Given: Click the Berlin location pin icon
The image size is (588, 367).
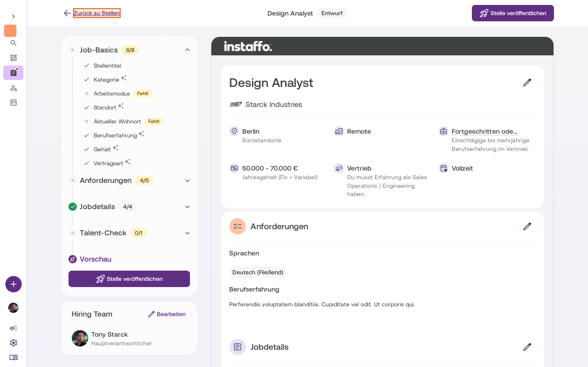Looking at the screenshot, I should 234,131.
